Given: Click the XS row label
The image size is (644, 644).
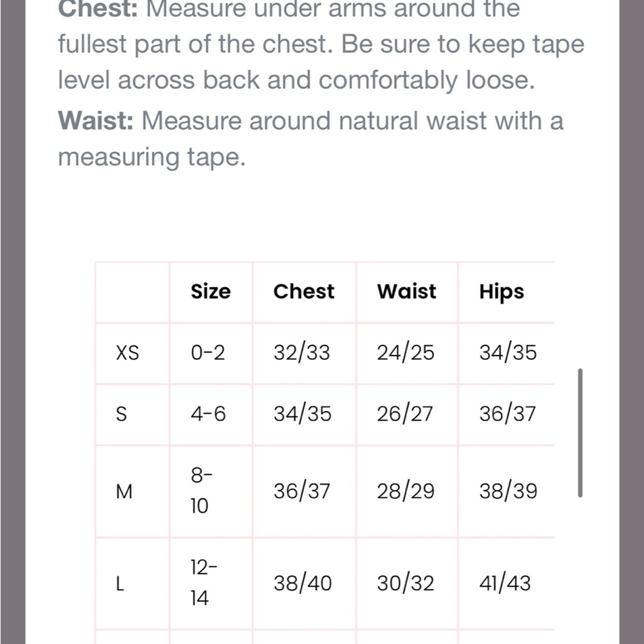Looking at the screenshot, I should coord(128,353).
